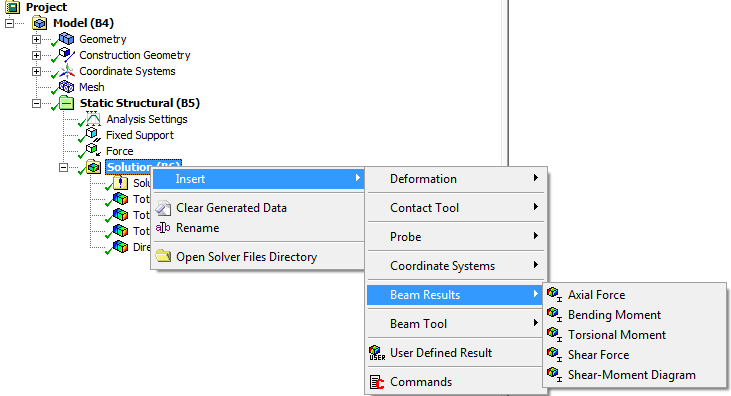731x396 pixels.
Task: Click the Solution (B6) folder icon
Action: point(93,167)
